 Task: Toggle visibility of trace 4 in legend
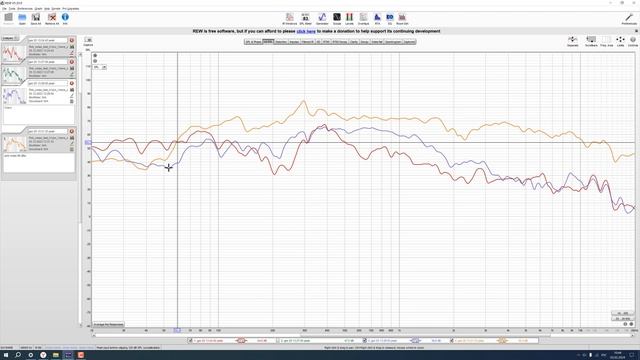pos(452,340)
